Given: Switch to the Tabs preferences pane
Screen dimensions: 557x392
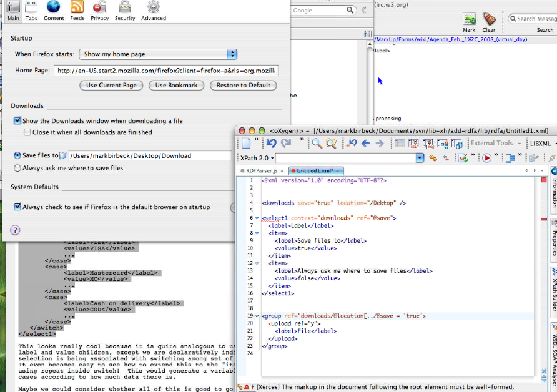Looking at the screenshot, I should (31, 11).
